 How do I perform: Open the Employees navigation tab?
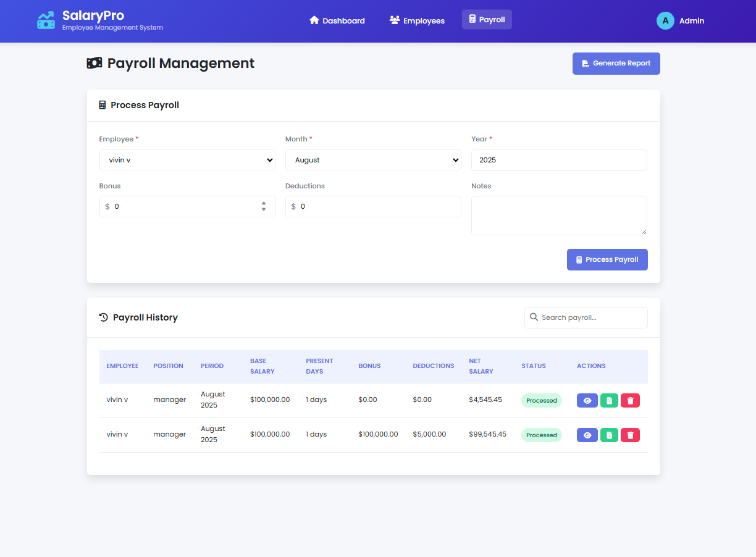(417, 20)
